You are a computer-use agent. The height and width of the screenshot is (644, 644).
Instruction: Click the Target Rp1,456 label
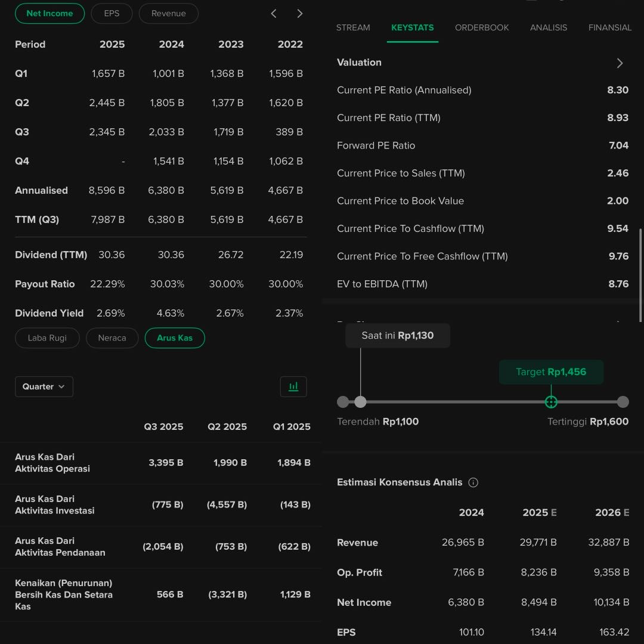tap(551, 372)
